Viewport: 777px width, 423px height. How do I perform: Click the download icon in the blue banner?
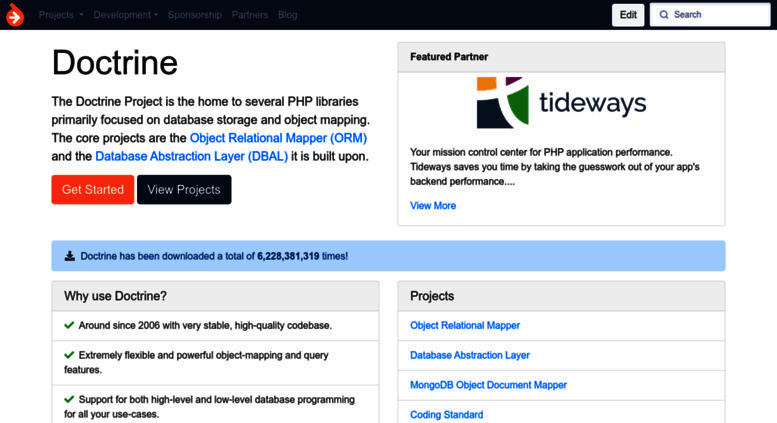[x=70, y=256]
